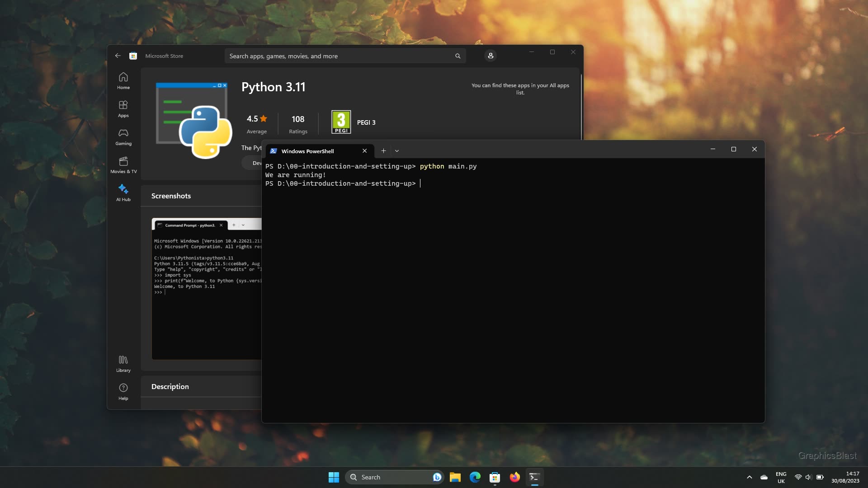Screen dimensions: 868x488
Task: Check battery status tray icon
Action: click(820, 477)
